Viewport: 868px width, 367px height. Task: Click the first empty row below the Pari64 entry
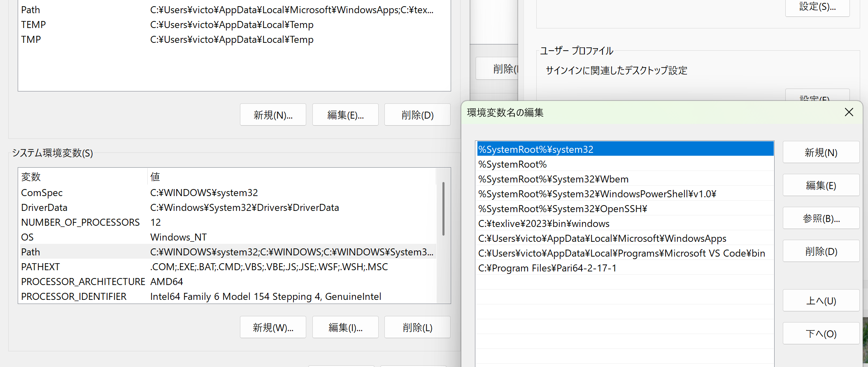pos(625,283)
